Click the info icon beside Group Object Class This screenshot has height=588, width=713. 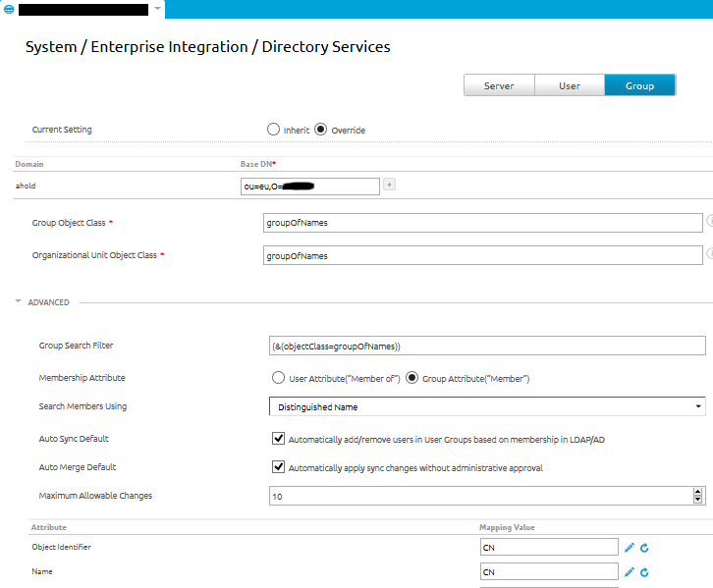tap(709, 222)
